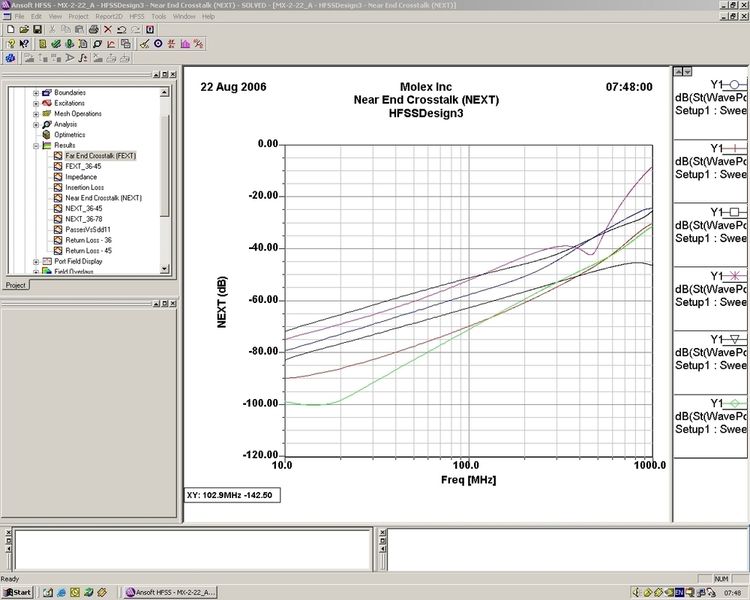The width and height of the screenshot is (750, 600).
Task: Click the New project toolbar icon
Action: click(11, 30)
